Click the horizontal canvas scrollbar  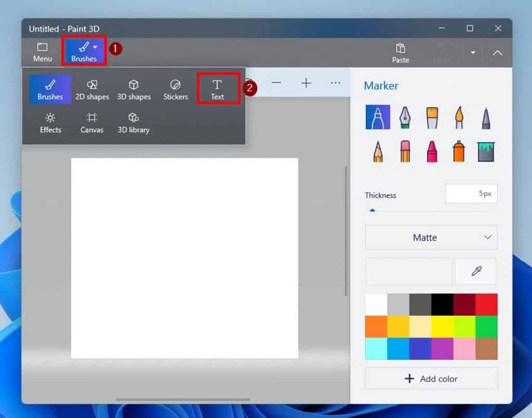pos(183,400)
